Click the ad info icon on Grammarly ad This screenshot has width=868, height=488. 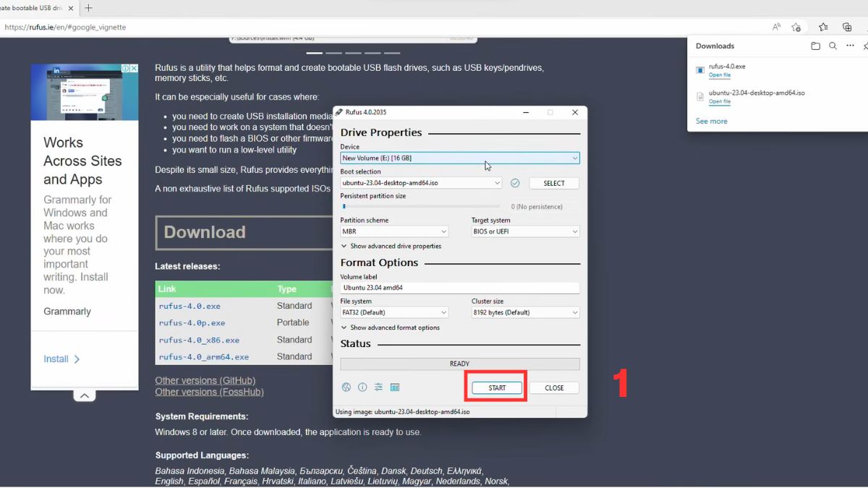point(125,69)
